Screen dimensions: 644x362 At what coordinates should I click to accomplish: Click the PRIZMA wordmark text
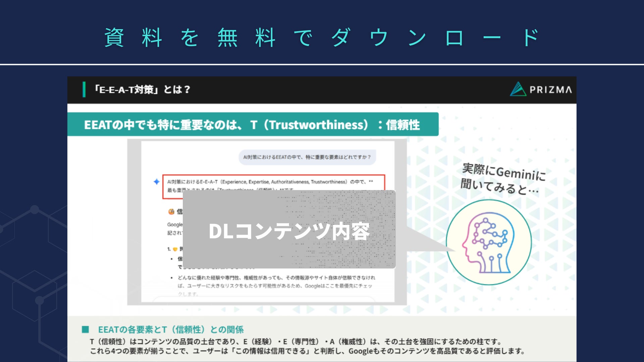tap(550, 89)
